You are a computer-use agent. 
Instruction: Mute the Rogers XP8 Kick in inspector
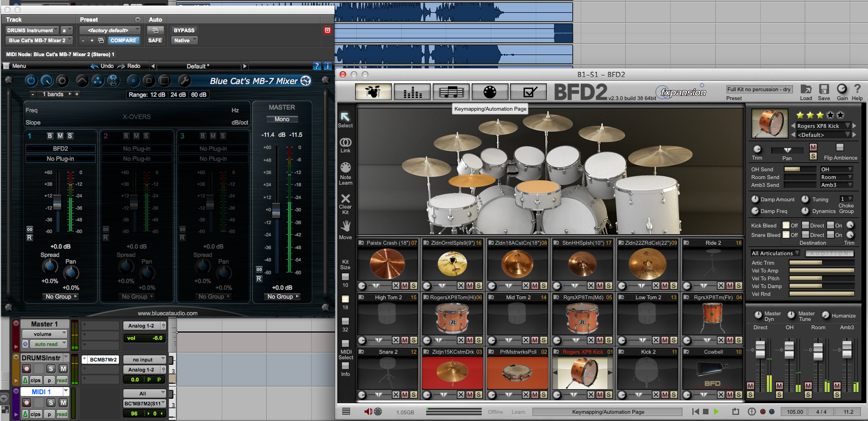click(814, 147)
